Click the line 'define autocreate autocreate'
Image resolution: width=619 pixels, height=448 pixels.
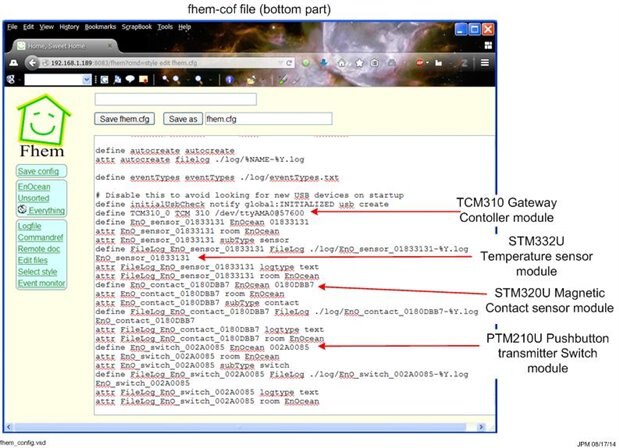(x=165, y=150)
